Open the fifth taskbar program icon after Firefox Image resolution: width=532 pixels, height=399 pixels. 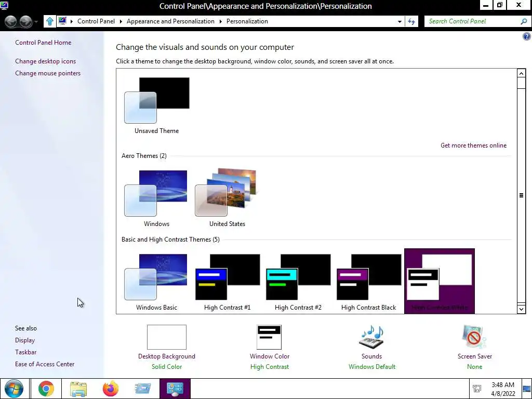click(x=143, y=389)
